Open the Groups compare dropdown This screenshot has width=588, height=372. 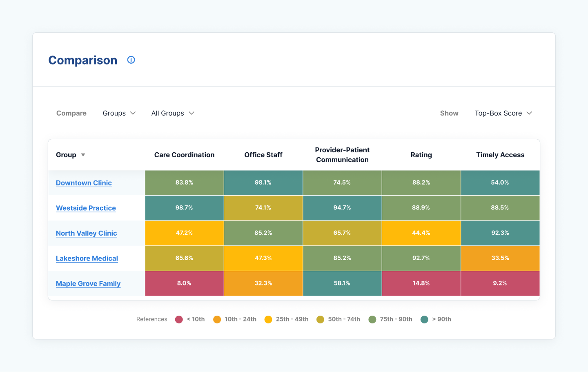(x=119, y=113)
